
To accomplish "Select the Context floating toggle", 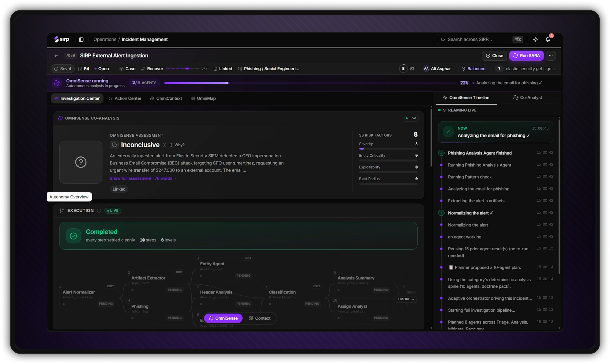I will point(260,318).
